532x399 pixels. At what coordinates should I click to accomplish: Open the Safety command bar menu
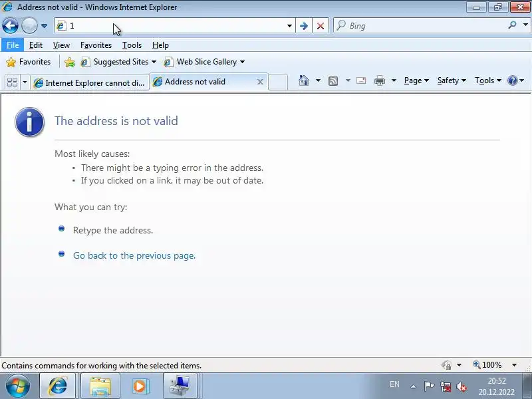click(452, 80)
